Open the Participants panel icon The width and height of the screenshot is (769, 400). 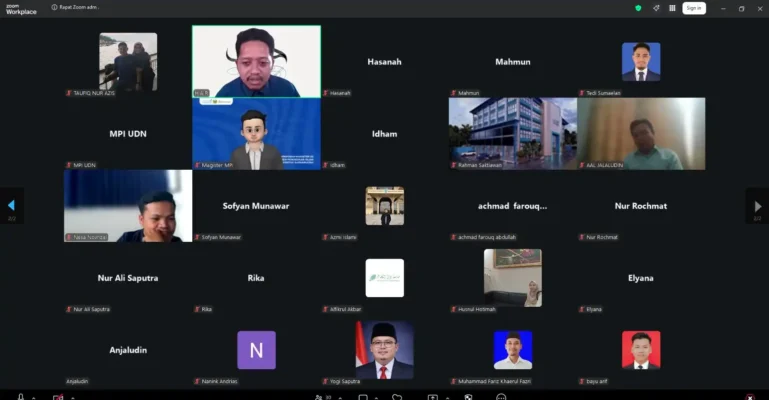coord(319,397)
